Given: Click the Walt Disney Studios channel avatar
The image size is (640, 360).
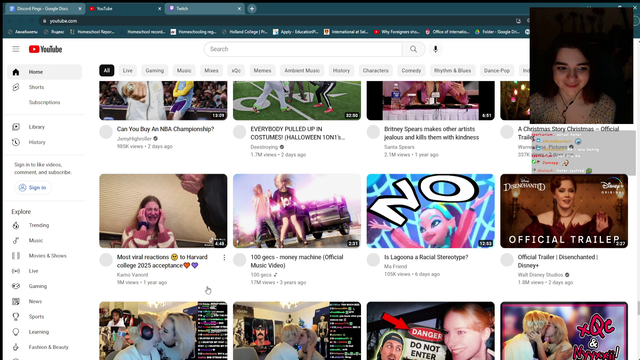Looking at the screenshot, I should coord(507,260).
